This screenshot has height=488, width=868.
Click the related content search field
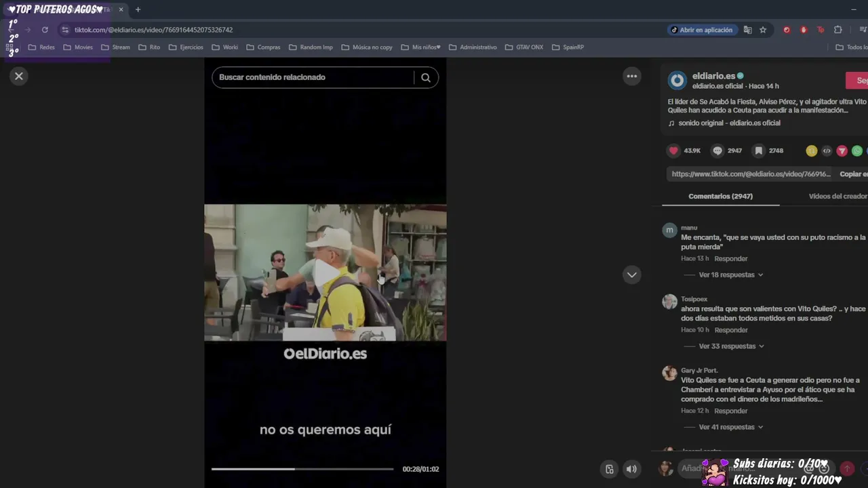[x=313, y=77]
